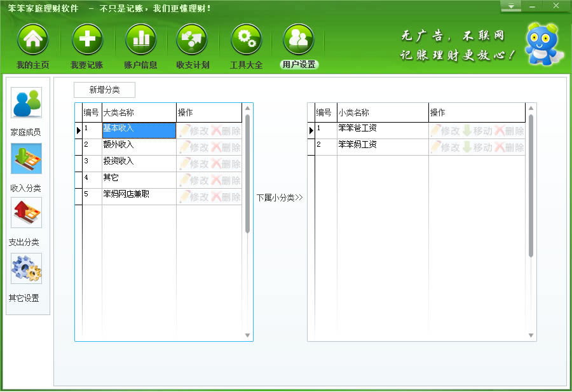Expand subcategories via 下属小分类 button
The height and width of the screenshot is (392, 572).
point(278,197)
